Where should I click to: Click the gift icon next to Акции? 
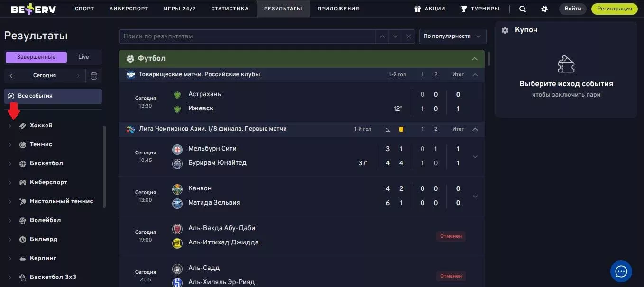pyautogui.click(x=418, y=9)
